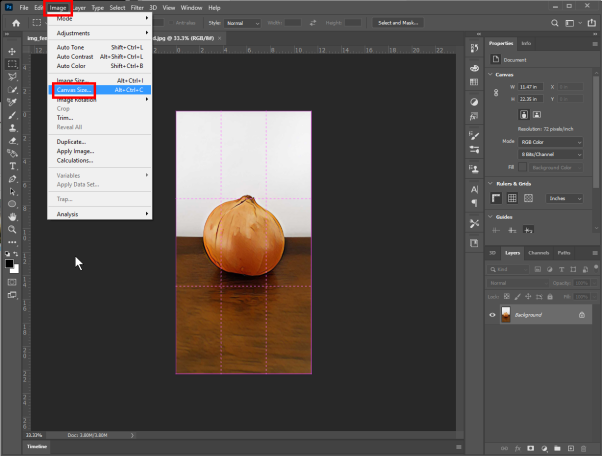Image resolution: width=602 pixels, height=456 pixels.
Task: Select the Eraser tool
Action: pos(12,140)
